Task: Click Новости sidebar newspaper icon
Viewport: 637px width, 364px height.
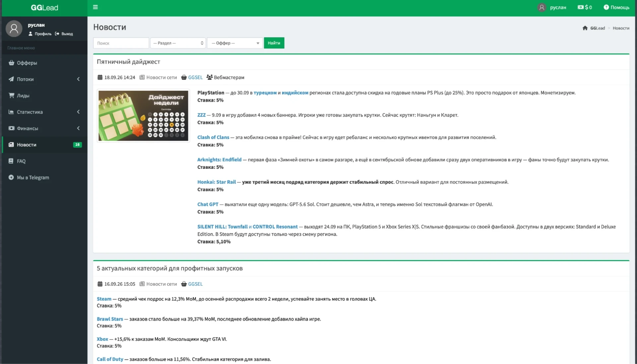Action: [11, 145]
